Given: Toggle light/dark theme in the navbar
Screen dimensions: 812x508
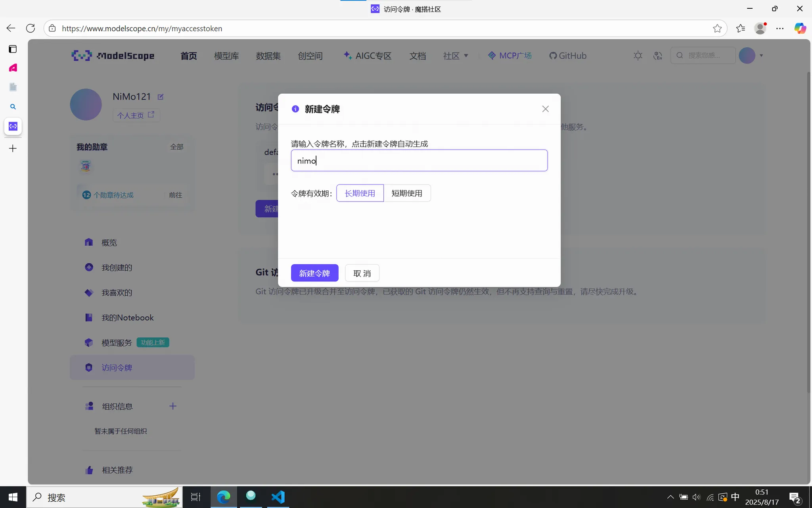Looking at the screenshot, I should [x=638, y=55].
